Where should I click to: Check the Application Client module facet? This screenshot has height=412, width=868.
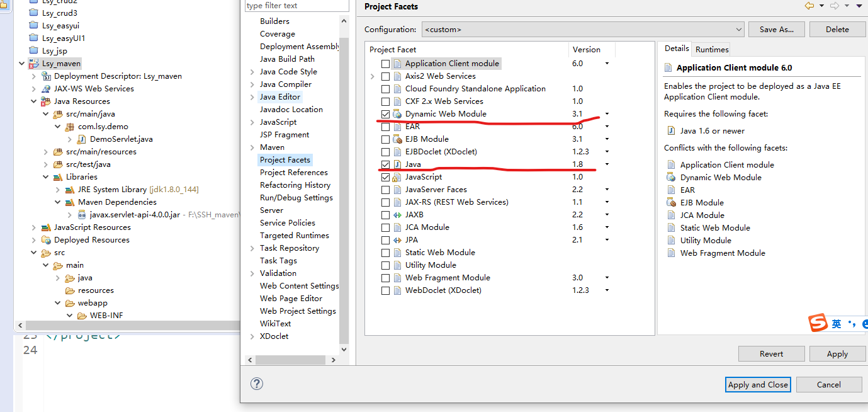[x=385, y=64]
